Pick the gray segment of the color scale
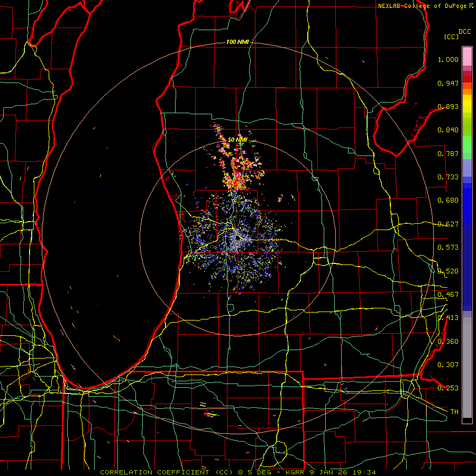Viewport: 476px width, 476px height. (467, 368)
